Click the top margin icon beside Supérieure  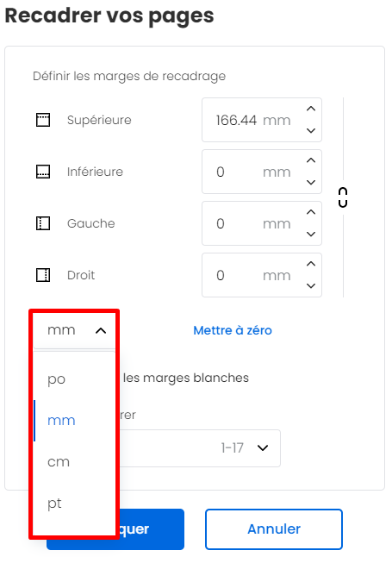point(43,120)
